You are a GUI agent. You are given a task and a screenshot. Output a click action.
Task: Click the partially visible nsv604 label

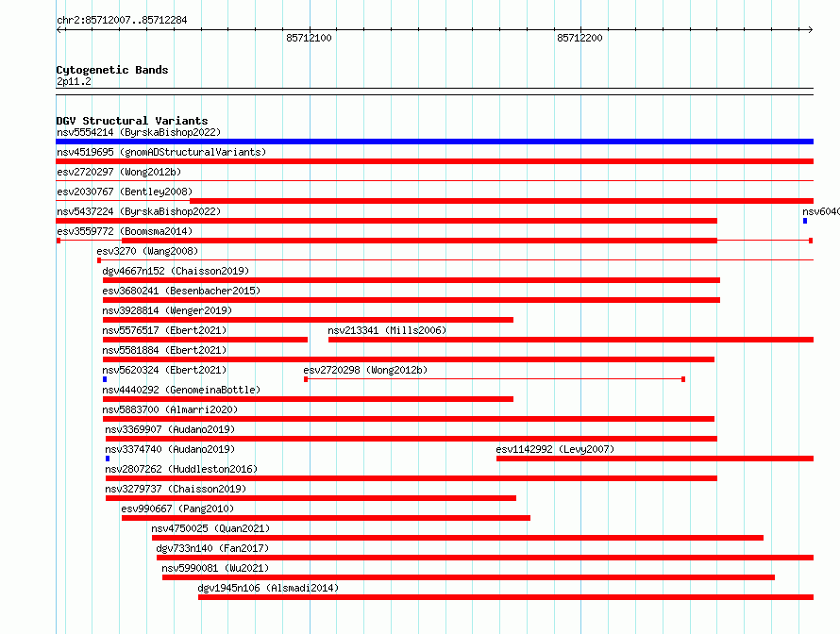click(821, 211)
